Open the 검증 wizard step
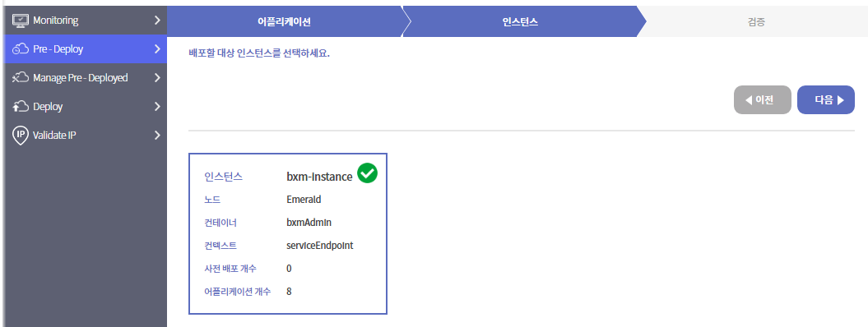868x327 pixels. point(756,22)
